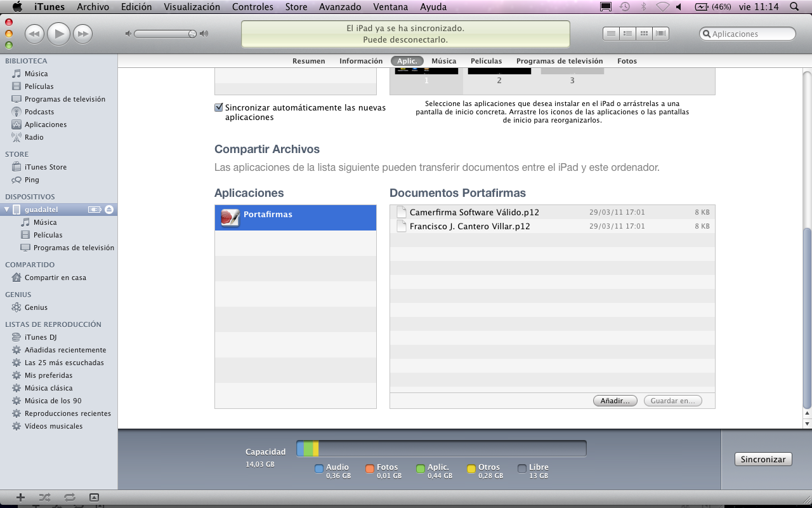Image resolution: width=812 pixels, height=508 pixels.
Task: Click the Guardar en... button
Action: point(673,401)
